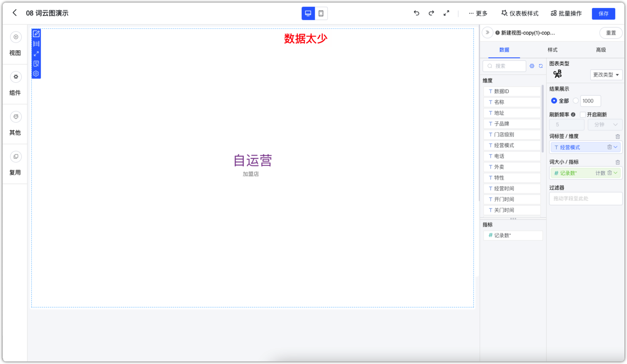Clear the 词大小 / 指标 section

618,162
